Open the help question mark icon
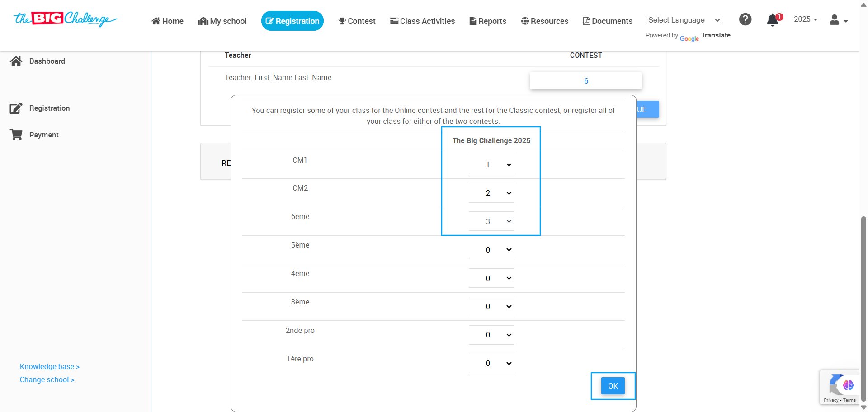This screenshot has width=868, height=412. pyautogui.click(x=745, y=19)
